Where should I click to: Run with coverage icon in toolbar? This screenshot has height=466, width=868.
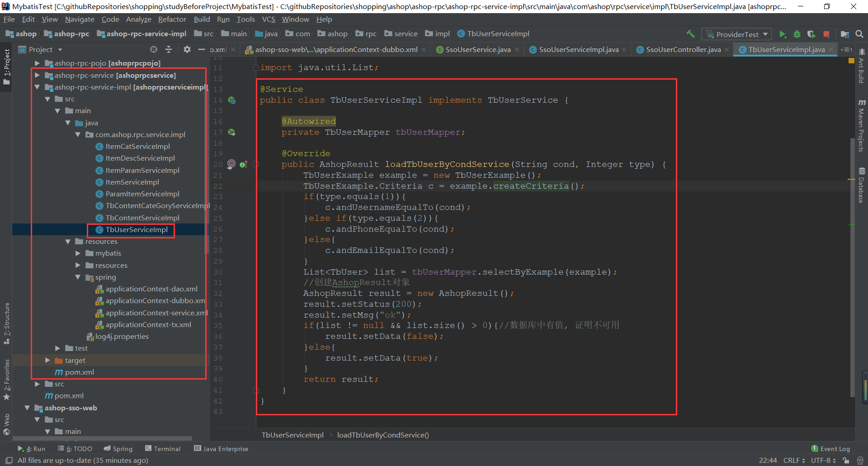click(x=811, y=34)
